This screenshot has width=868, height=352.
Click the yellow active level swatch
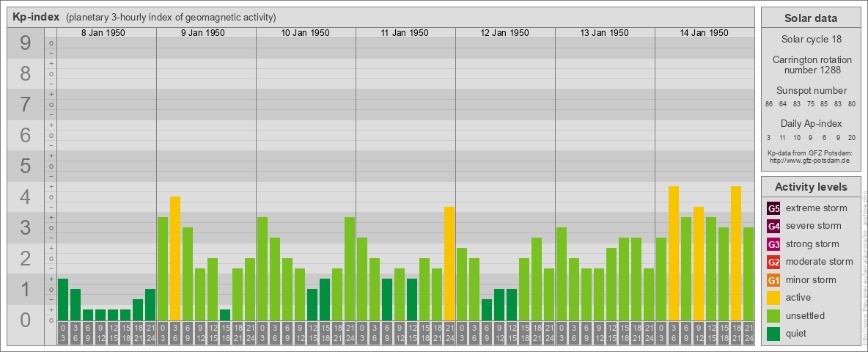coord(773,298)
